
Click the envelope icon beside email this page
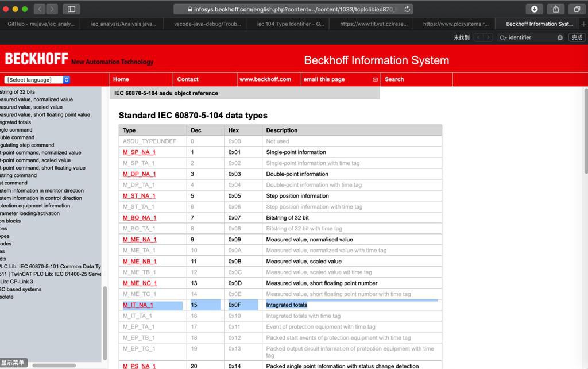pyautogui.click(x=375, y=79)
